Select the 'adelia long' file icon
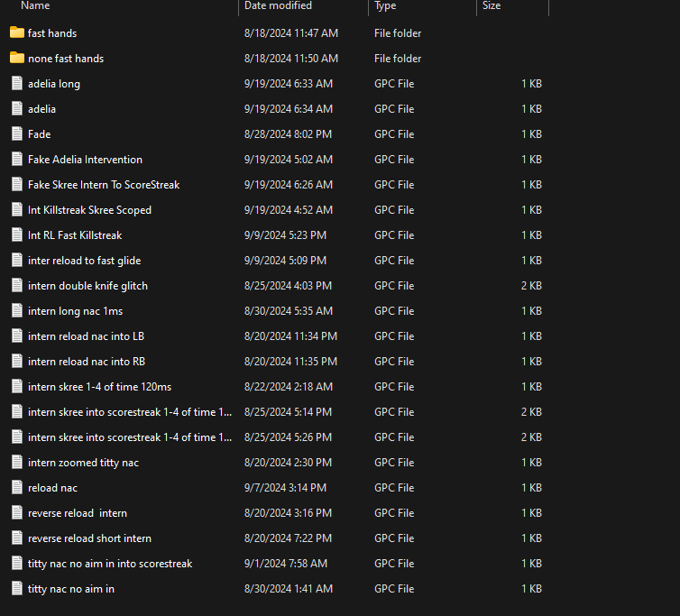The width and height of the screenshot is (680, 616). [17, 83]
